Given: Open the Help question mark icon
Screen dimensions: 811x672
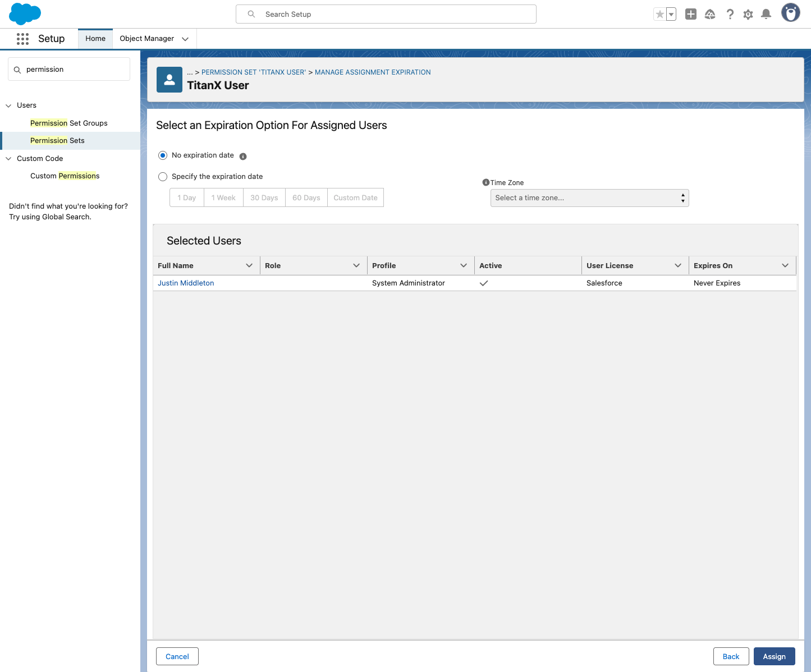Looking at the screenshot, I should click(x=730, y=14).
